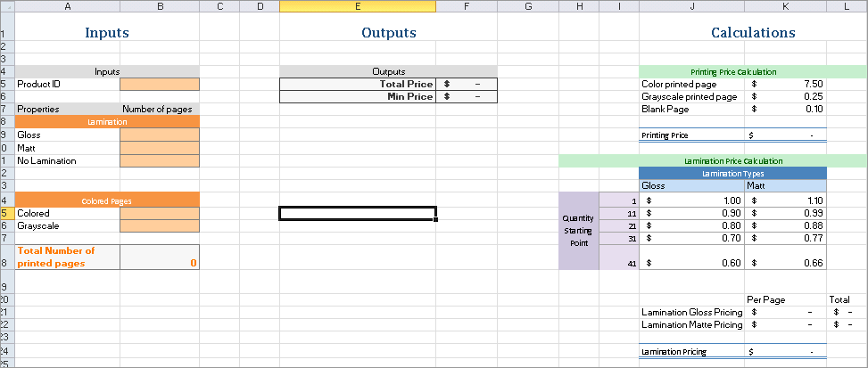Select the Product ID input cell
Viewport: 868px width, 368px height.
[x=160, y=85]
